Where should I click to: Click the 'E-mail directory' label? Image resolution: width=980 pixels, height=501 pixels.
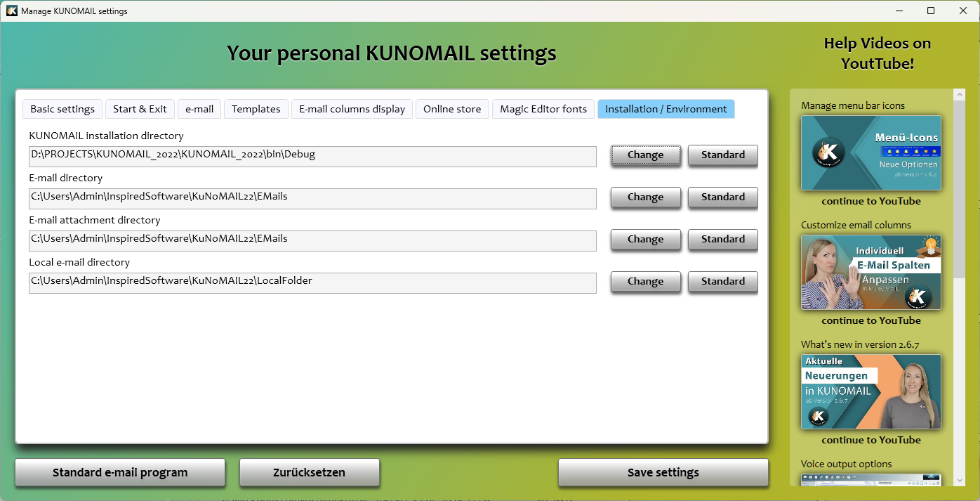pos(66,178)
